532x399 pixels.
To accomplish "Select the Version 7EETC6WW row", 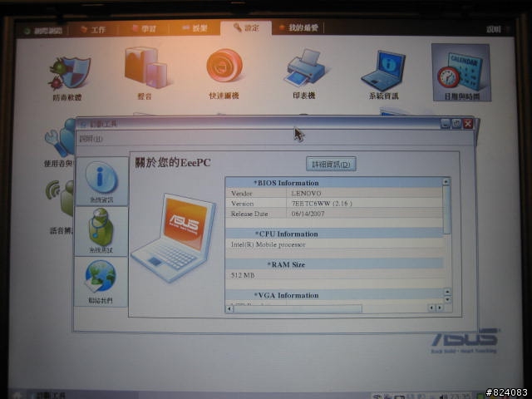I will point(334,203).
